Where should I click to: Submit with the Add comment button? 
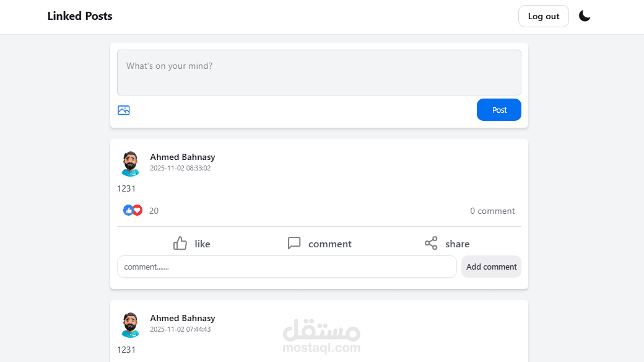point(491,267)
